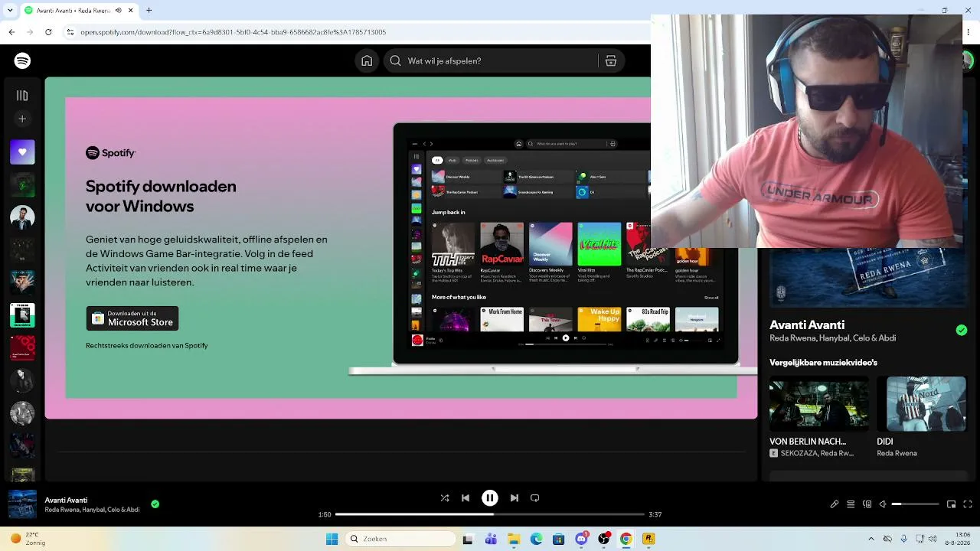
Task: Toggle the saved checkmark in the player bar
Action: (x=155, y=504)
